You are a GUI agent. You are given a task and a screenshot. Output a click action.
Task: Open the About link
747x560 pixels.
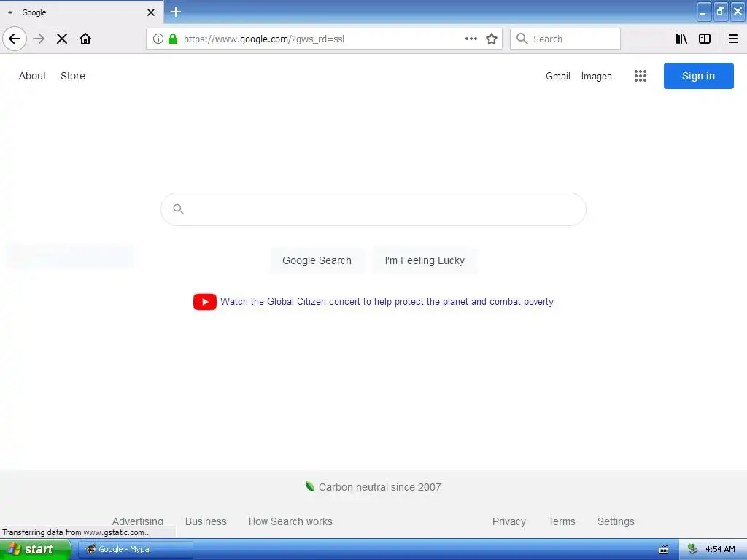coord(32,76)
